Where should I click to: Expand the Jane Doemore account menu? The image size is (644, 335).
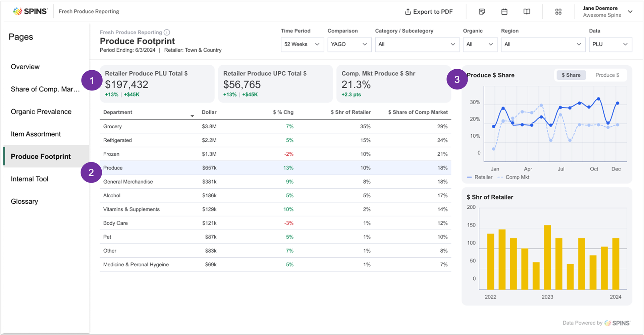630,12
